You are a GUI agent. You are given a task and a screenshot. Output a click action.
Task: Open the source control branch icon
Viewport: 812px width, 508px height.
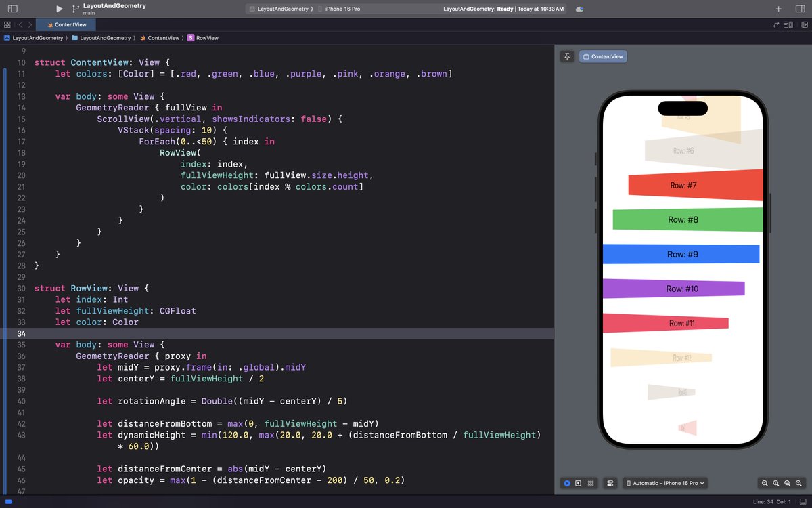(76, 9)
